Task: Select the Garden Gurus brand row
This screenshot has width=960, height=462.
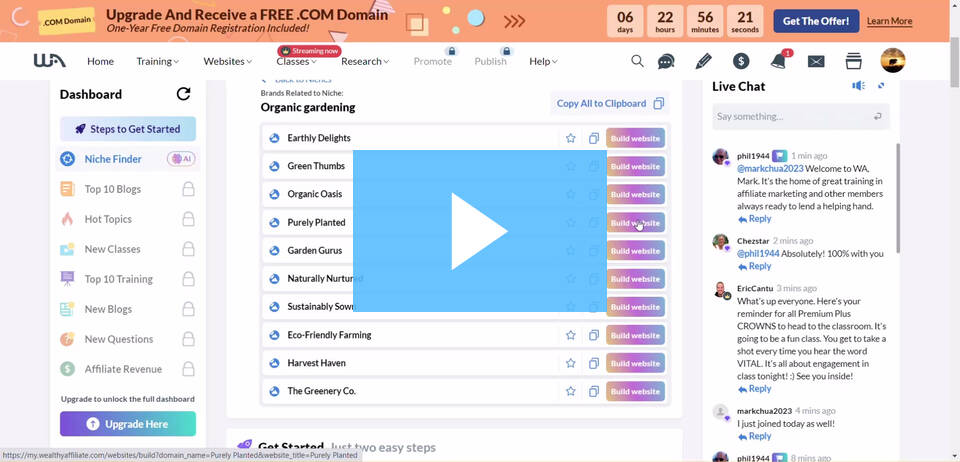Action: (465, 251)
